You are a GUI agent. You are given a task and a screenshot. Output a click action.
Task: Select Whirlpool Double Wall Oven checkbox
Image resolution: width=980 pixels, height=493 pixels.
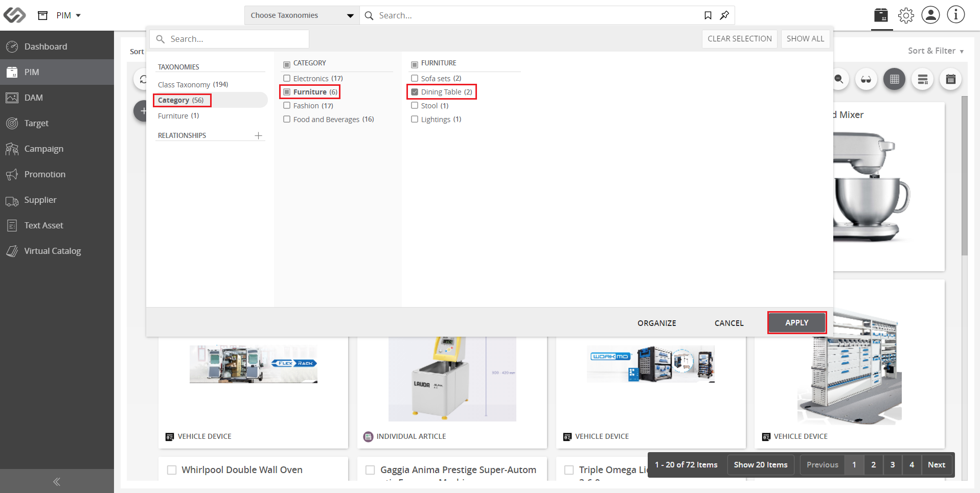pos(172,470)
